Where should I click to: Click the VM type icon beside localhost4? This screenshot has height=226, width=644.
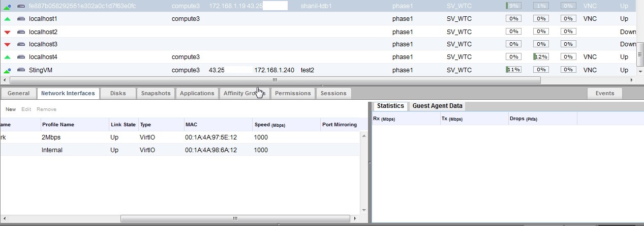point(21,57)
